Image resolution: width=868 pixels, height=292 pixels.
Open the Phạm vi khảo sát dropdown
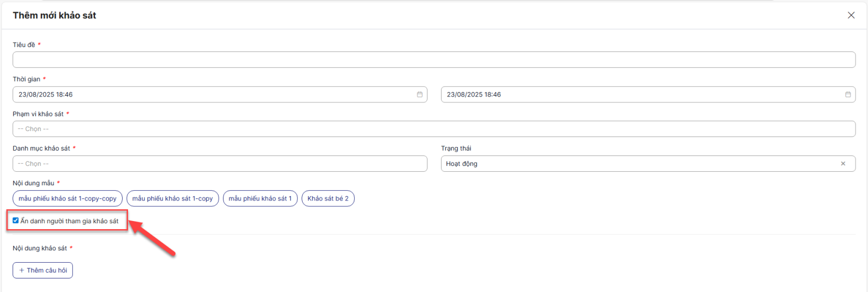tap(434, 129)
